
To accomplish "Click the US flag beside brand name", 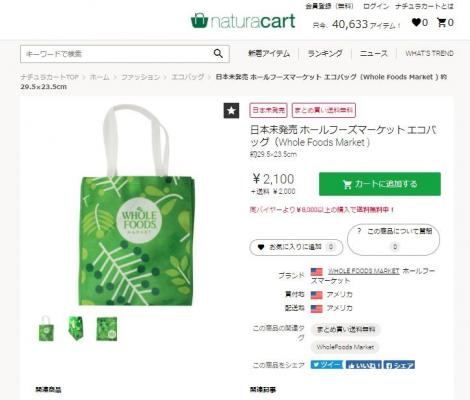I will tap(316, 271).
